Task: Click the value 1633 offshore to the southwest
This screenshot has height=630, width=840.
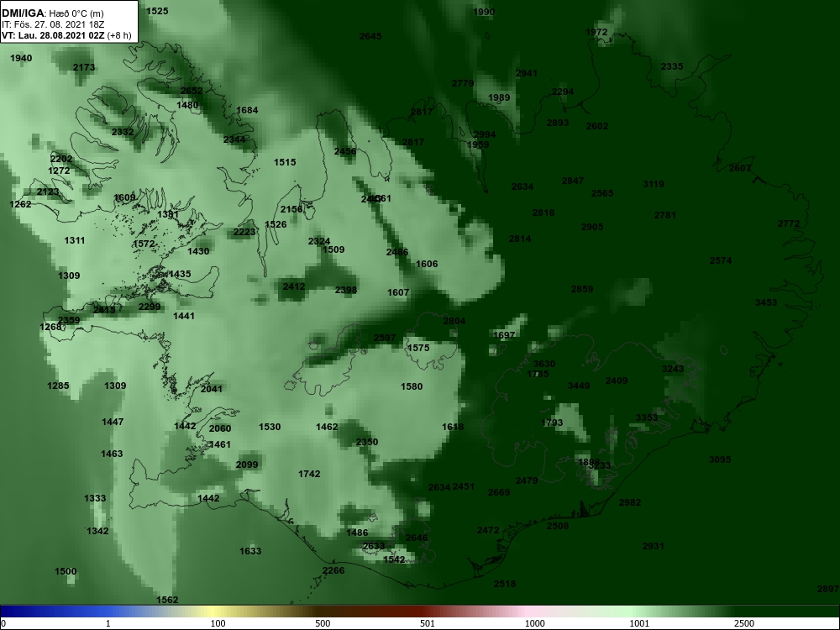Action: coord(250,551)
